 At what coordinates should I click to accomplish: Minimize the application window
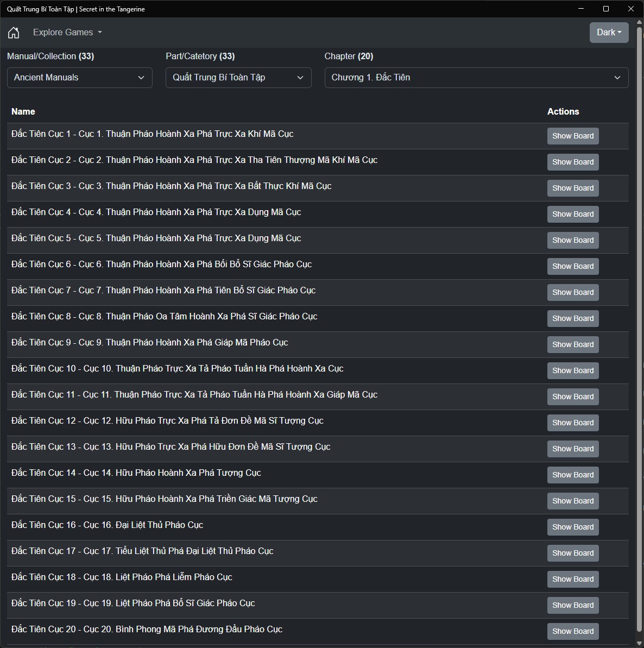click(x=581, y=9)
